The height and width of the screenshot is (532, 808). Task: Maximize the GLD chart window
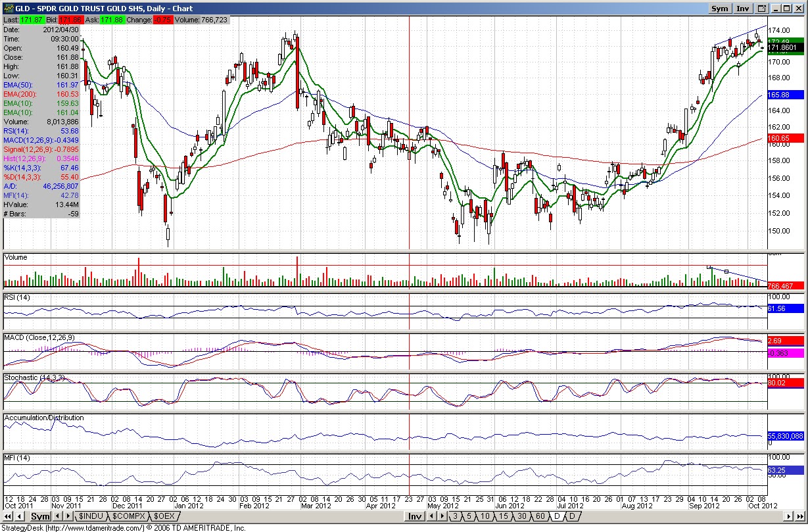(x=787, y=9)
